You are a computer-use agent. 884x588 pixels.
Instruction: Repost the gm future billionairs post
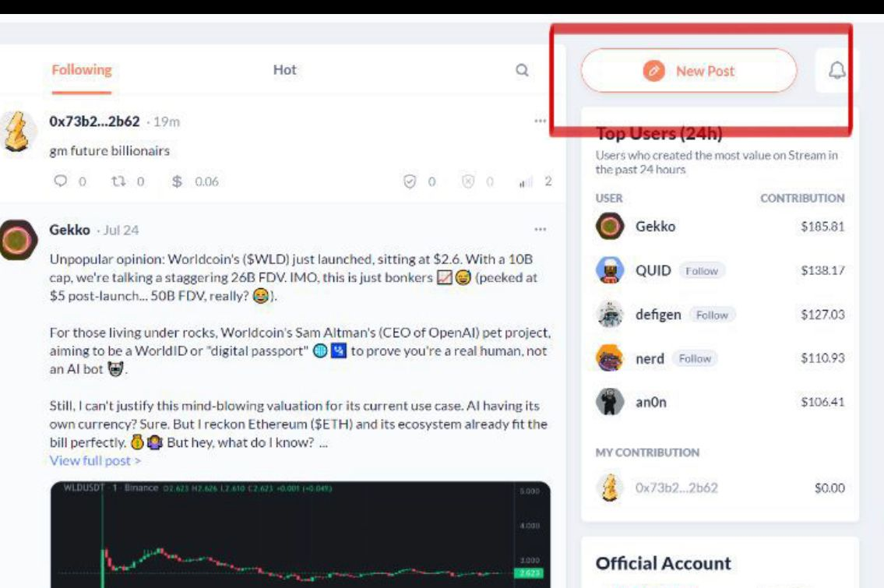pos(118,181)
